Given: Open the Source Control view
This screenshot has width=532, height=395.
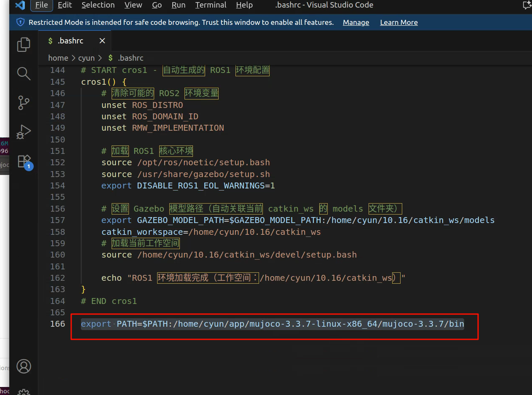Looking at the screenshot, I should 24,102.
